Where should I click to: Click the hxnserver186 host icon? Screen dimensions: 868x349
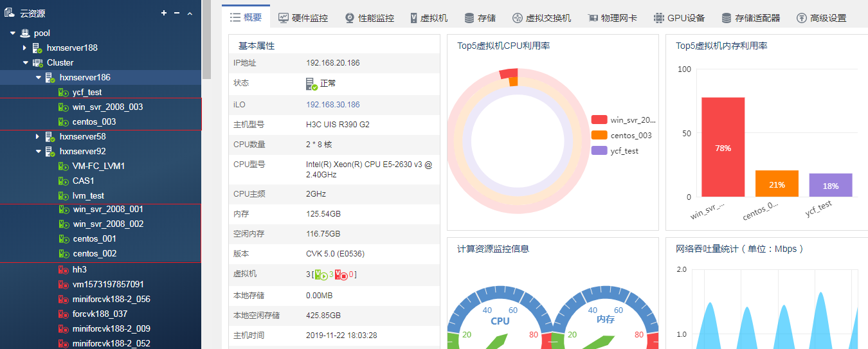click(x=50, y=78)
